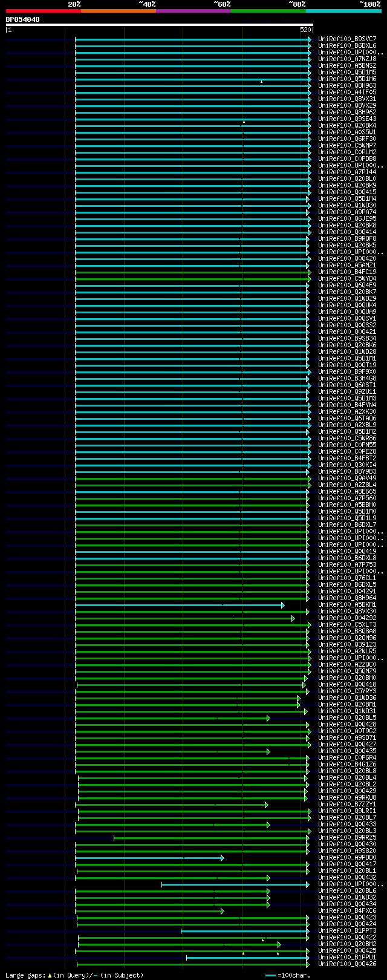Select the UniRef100_Q20BK4 entry
387x980 pixels.
[x=347, y=125]
